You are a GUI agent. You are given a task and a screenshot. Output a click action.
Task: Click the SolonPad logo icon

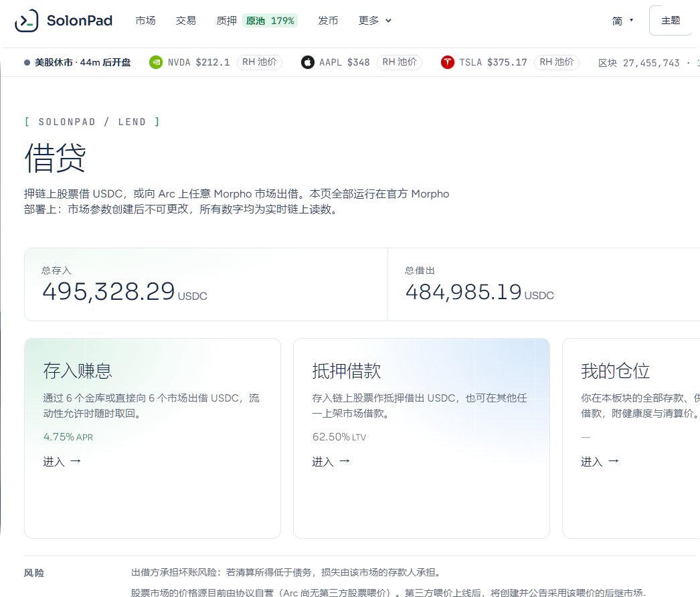(x=26, y=21)
